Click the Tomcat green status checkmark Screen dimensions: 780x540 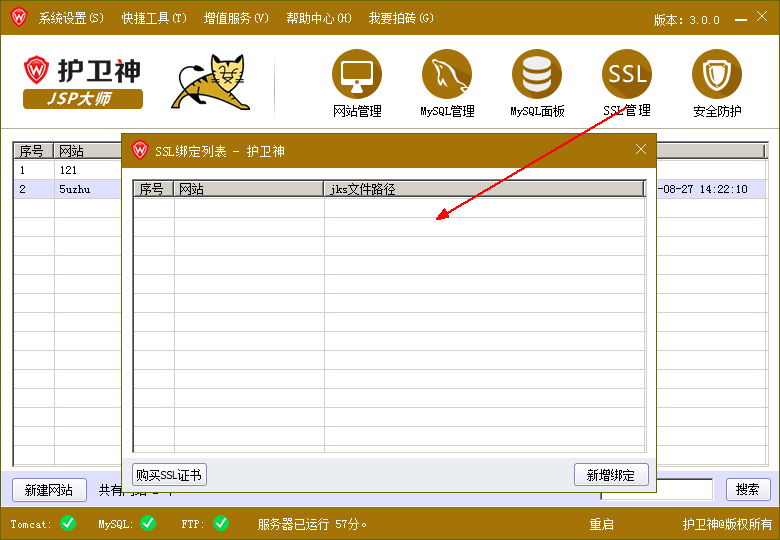click(68, 523)
